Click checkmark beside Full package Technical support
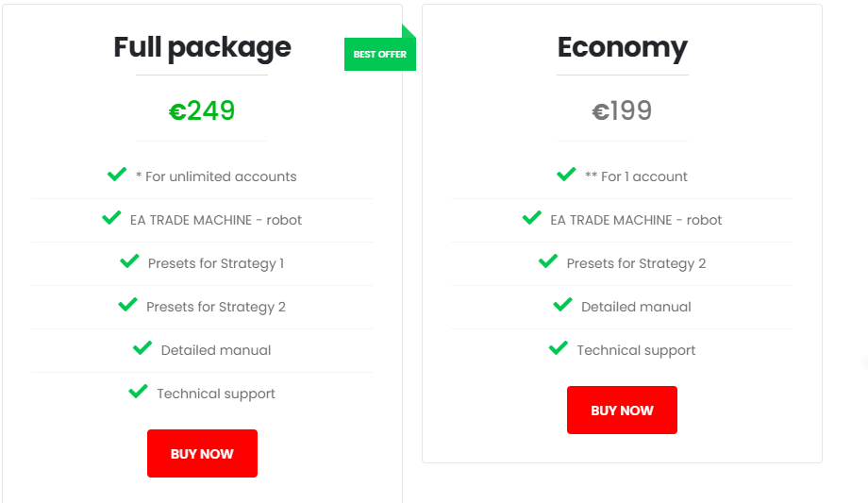The image size is (868, 503). [x=138, y=392]
